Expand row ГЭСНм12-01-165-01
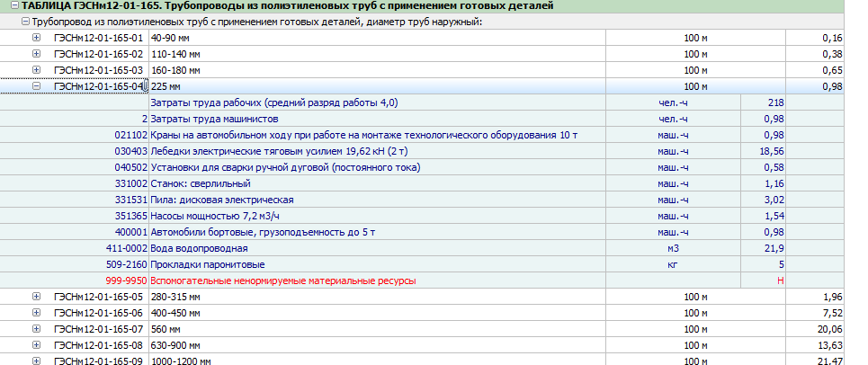Screen dimensions: 868x365 coord(37,38)
